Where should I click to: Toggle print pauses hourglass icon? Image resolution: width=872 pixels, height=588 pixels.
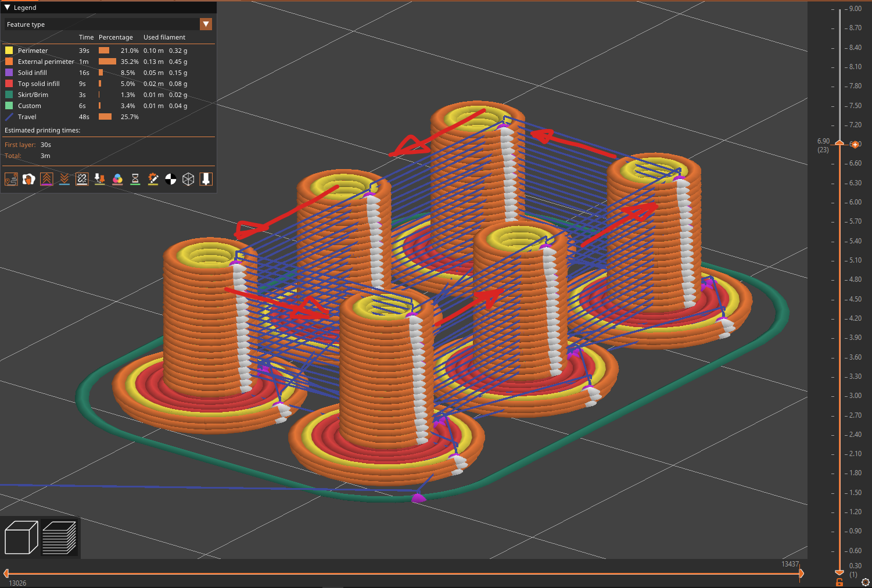135,179
